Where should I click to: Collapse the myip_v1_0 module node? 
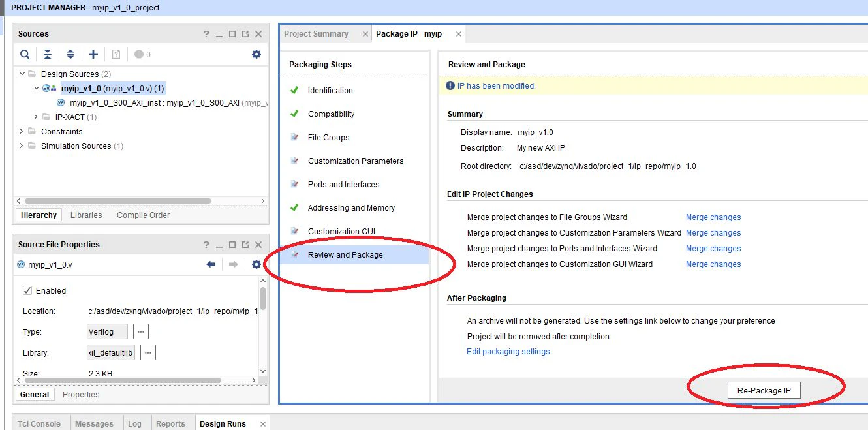[x=37, y=88]
